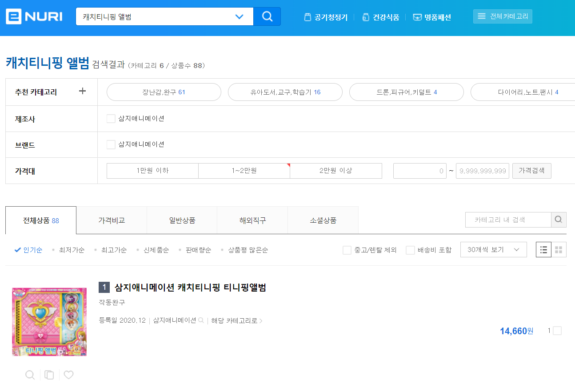The height and width of the screenshot is (392, 575).
Task: Open 삼지애니메이션 캐치티니핑 티니핑앨범 product title
Action: click(x=190, y=288)
